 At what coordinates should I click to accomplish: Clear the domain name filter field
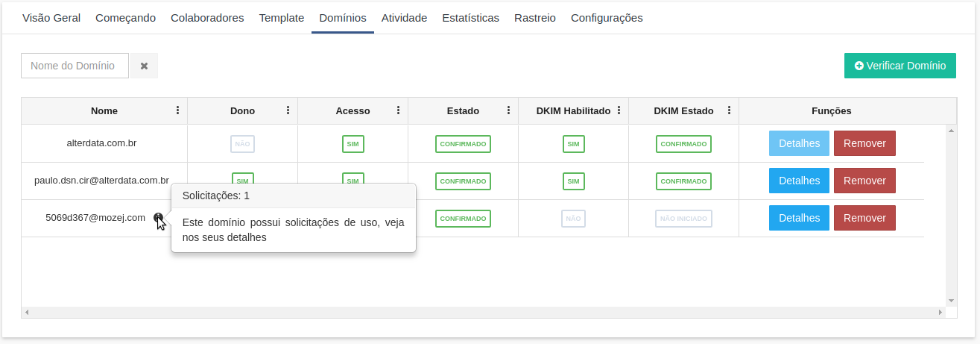coord(144,66)
